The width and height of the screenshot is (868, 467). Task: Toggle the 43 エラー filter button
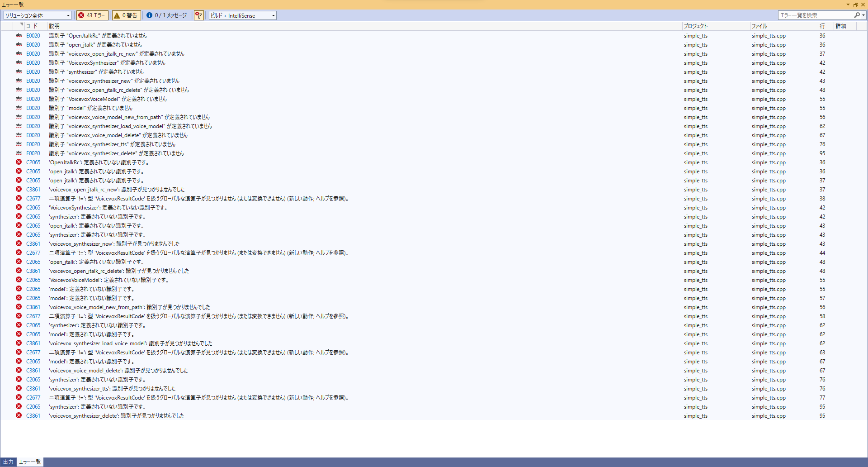coord(92,15)
